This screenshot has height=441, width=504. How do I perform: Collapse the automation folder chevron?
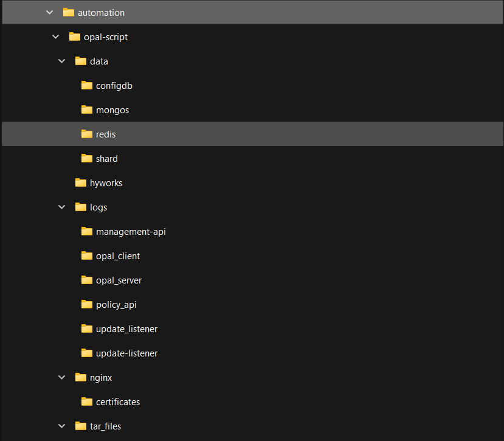[x=49, y=13]
